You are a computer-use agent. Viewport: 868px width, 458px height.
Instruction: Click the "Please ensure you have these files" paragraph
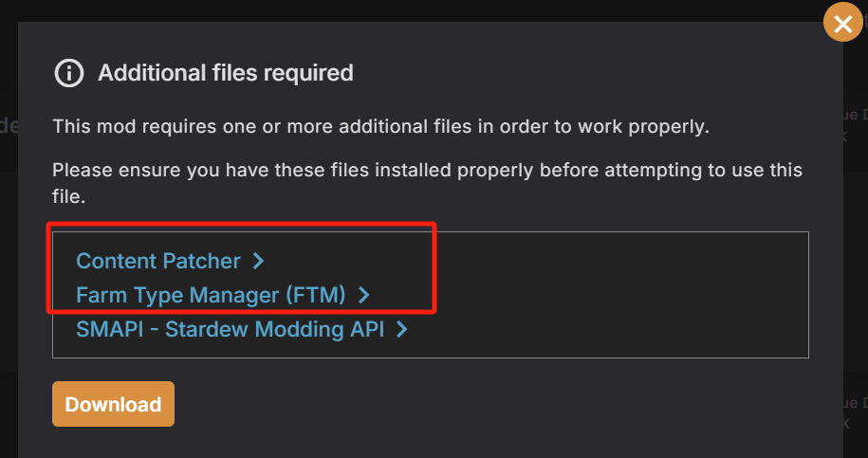coord(427,183)
